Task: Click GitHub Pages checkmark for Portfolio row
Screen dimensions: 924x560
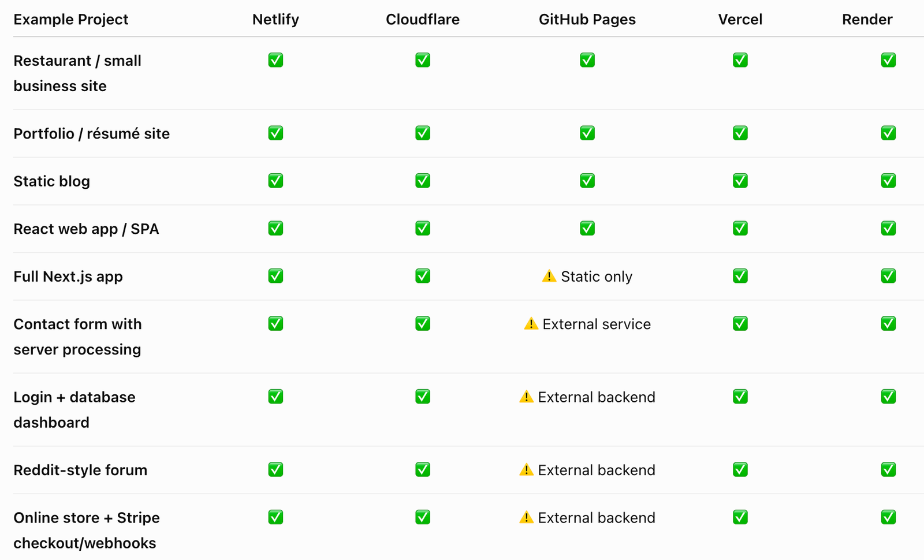Action: (587, 133)
